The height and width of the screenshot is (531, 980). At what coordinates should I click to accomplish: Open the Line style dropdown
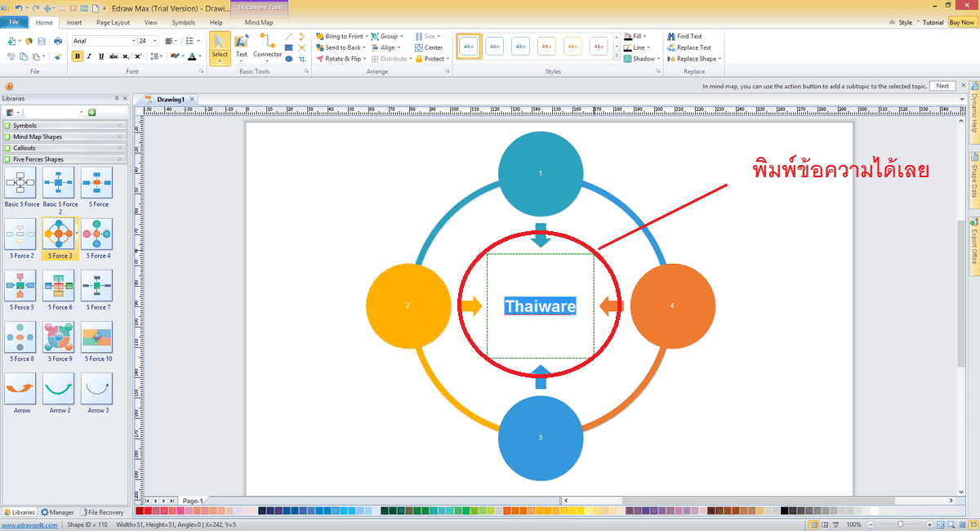click(637, 47)
